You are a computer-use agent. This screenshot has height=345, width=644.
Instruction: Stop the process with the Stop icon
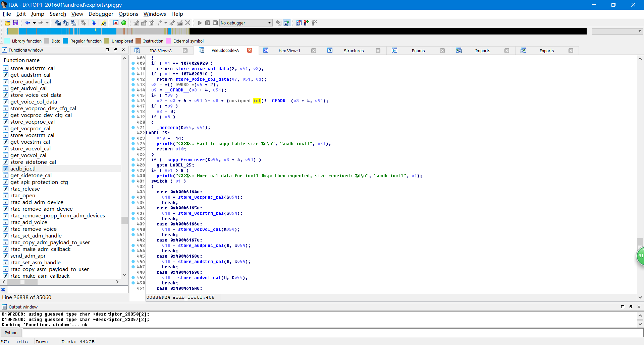tap(216, 23)
